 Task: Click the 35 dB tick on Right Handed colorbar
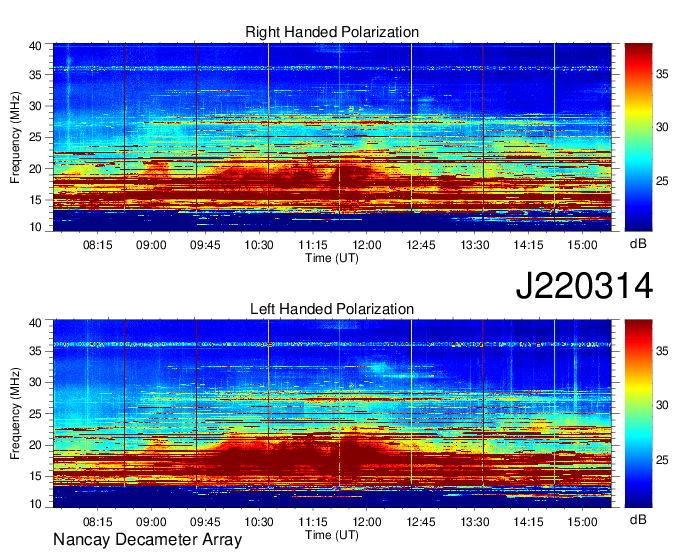coord(662,74)
